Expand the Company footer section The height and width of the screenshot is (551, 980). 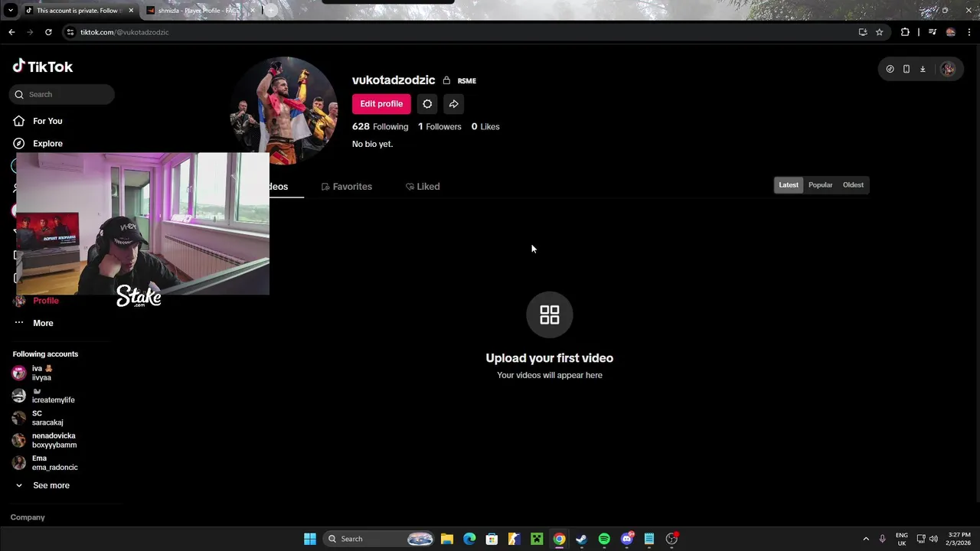(x=28, y=517)
